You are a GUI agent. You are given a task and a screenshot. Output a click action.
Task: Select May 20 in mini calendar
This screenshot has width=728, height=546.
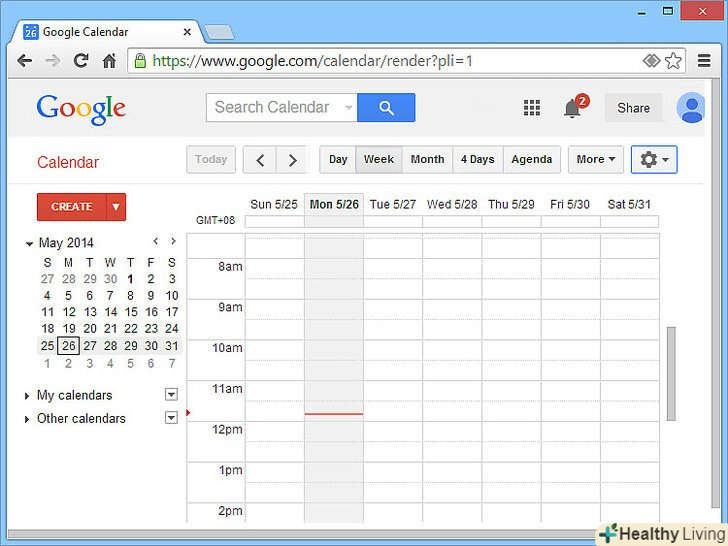click(90, 329)
